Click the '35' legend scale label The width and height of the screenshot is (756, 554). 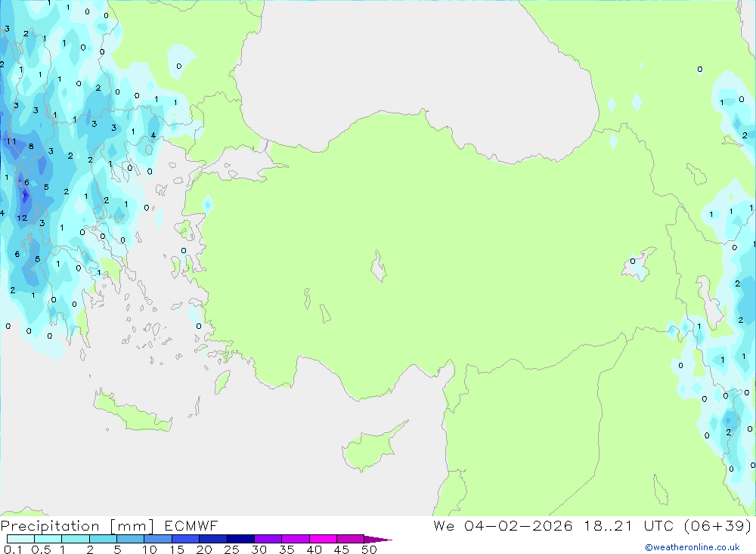pyautogui.click(x=287, y=549)
